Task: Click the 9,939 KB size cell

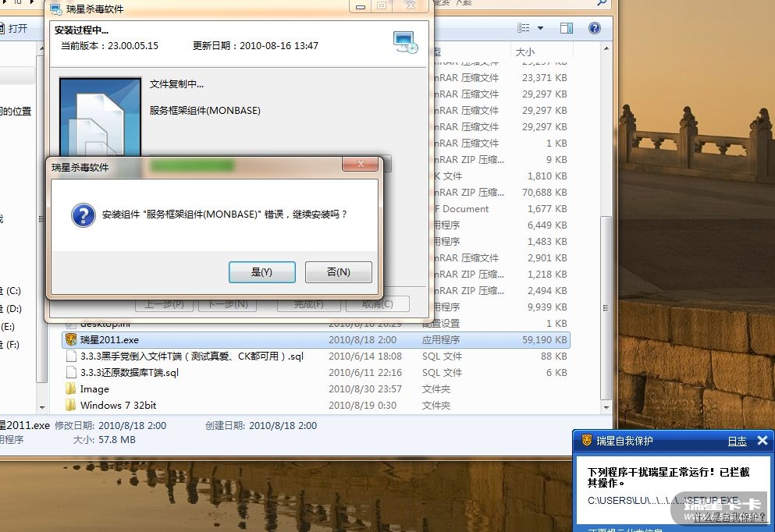Action: click(547, 307)
